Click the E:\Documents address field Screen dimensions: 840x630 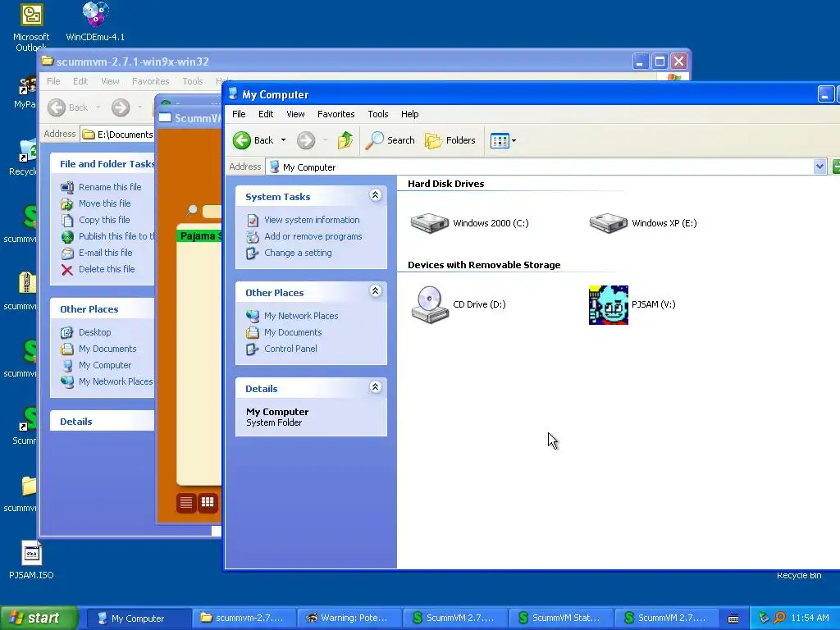[x=118, y=134]
